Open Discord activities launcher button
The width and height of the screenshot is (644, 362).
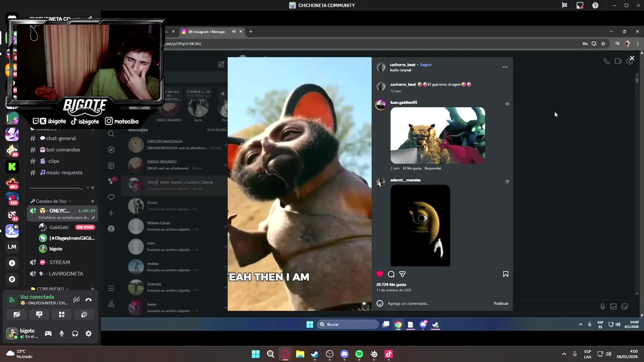[x=61, y=315]
